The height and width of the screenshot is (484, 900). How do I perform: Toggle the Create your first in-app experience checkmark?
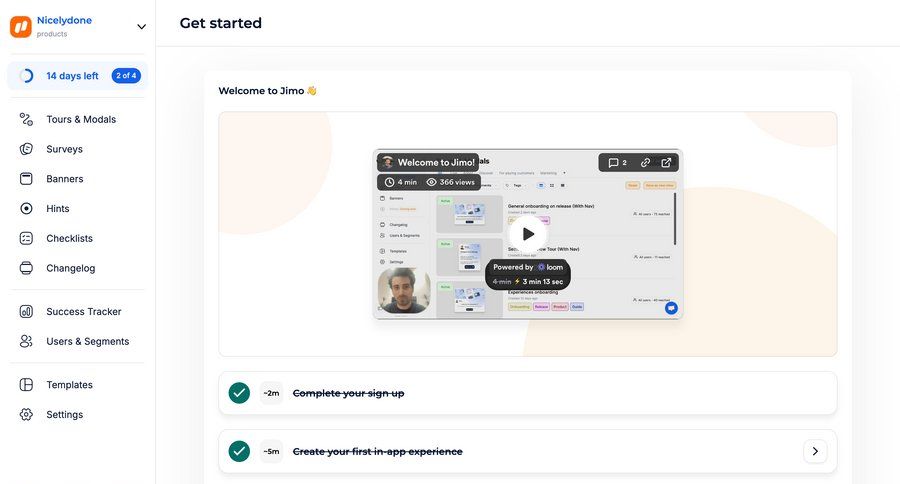tap(239, 451)
